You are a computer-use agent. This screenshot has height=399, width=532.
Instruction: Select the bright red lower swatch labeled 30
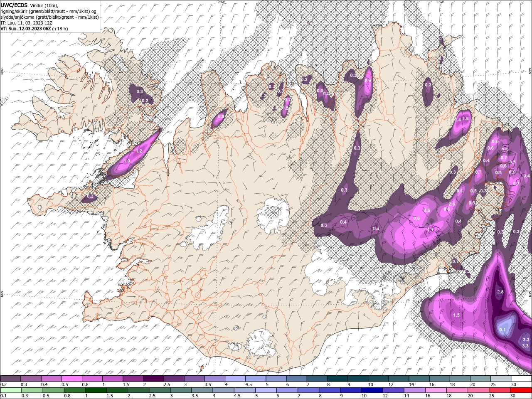pyautogui.click(x=520, y=390)
